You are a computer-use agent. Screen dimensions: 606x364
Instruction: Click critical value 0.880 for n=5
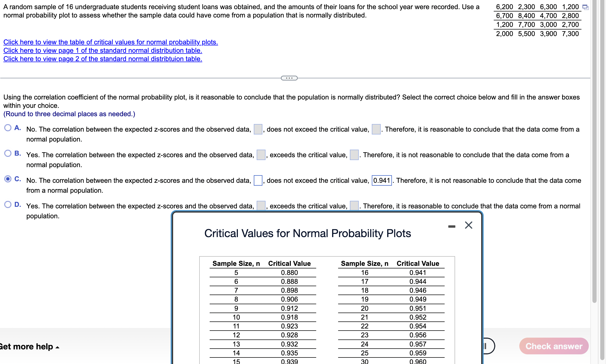point(289,273)
